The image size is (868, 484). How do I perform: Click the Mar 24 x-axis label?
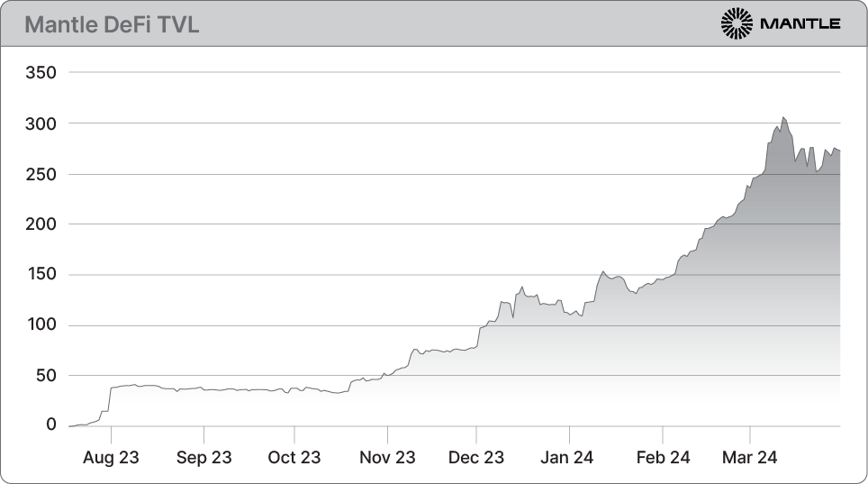(x=749, y=457)
